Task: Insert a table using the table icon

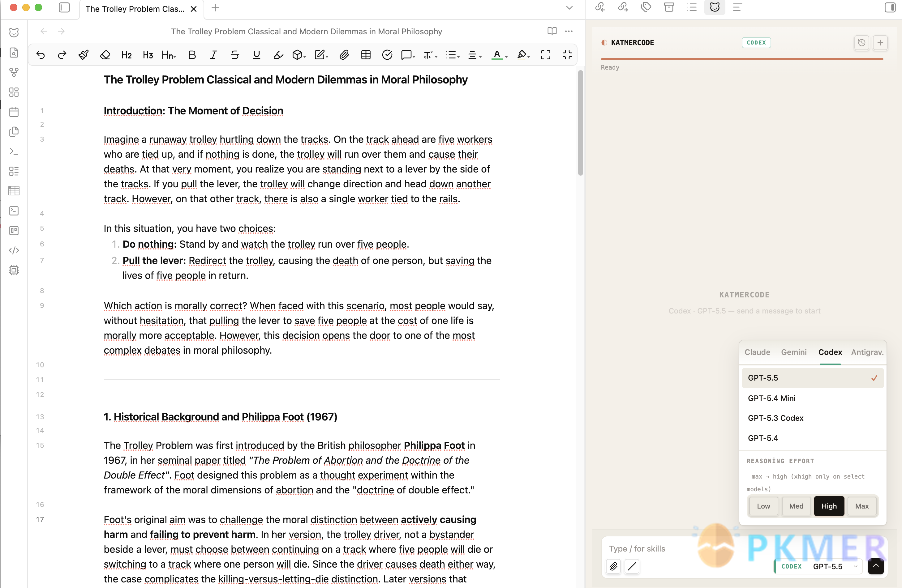Action: [366, 55]
